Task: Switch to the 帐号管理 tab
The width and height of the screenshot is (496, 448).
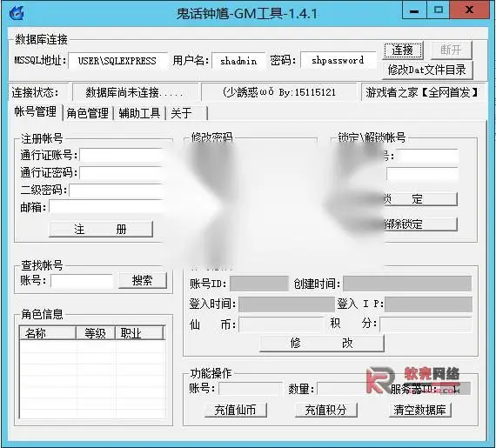Action: click(36, 112)
